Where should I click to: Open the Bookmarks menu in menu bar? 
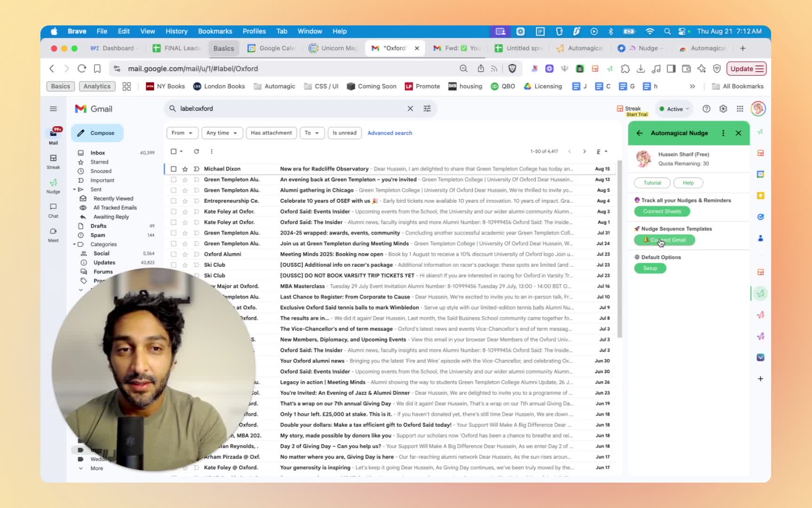pyautogui.click(x=215, y=31)
